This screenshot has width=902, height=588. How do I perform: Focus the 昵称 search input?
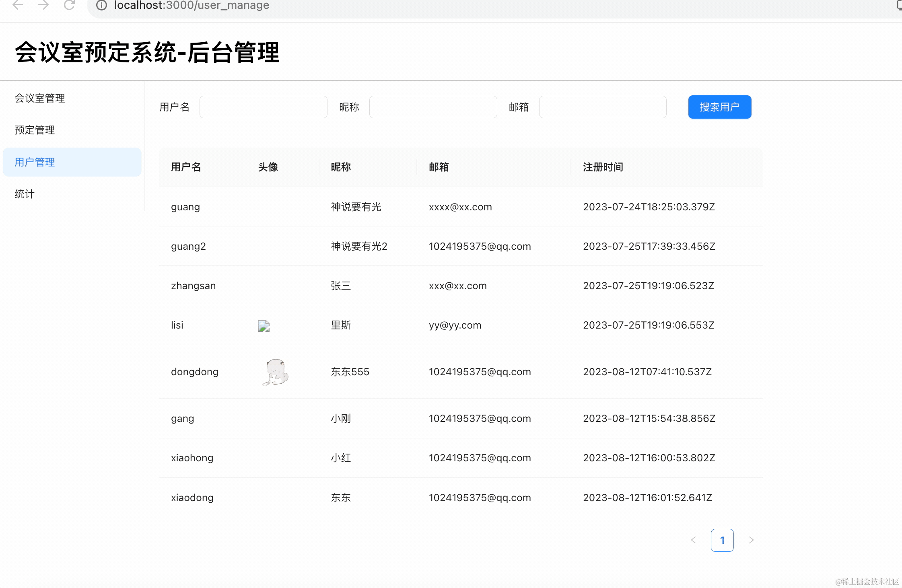tap(433, 107)
